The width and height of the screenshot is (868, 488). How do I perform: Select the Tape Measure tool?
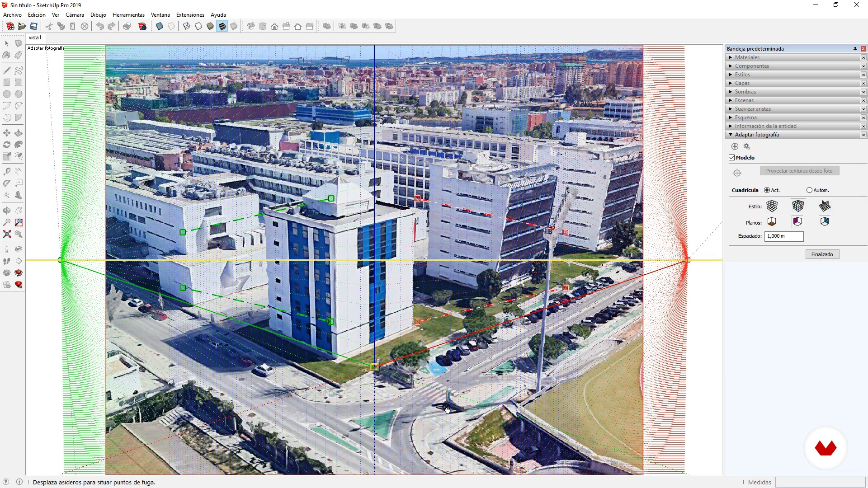(6, 172)
